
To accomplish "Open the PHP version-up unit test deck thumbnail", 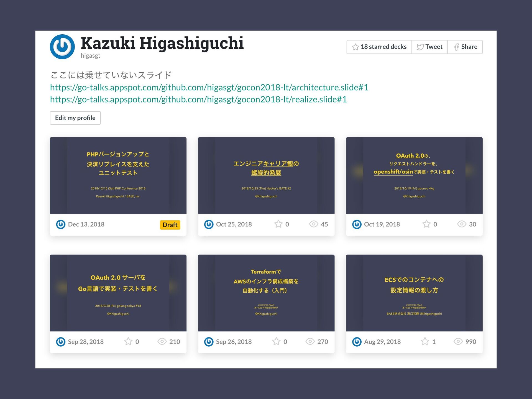I will (118, 175).
